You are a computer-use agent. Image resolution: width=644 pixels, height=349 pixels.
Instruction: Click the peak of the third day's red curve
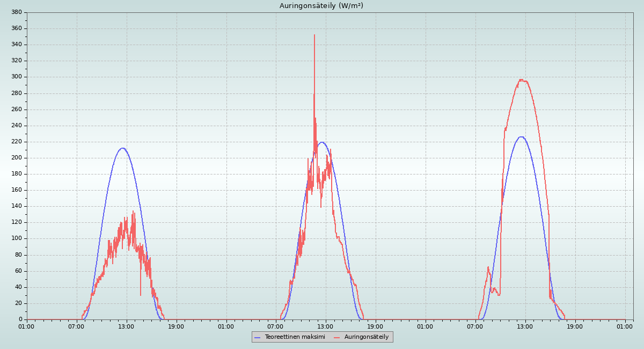(521, 79)
